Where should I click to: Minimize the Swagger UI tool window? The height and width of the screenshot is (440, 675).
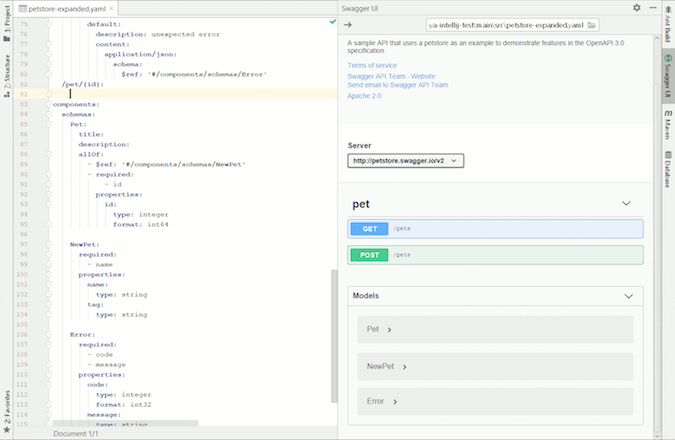click(x=651, y=7)
